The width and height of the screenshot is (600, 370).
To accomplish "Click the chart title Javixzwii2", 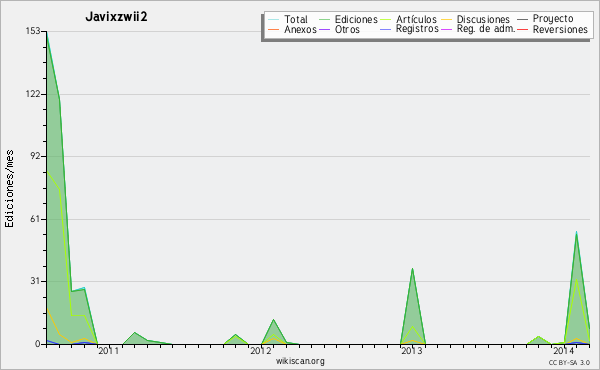I will click(x=116, y=17).
